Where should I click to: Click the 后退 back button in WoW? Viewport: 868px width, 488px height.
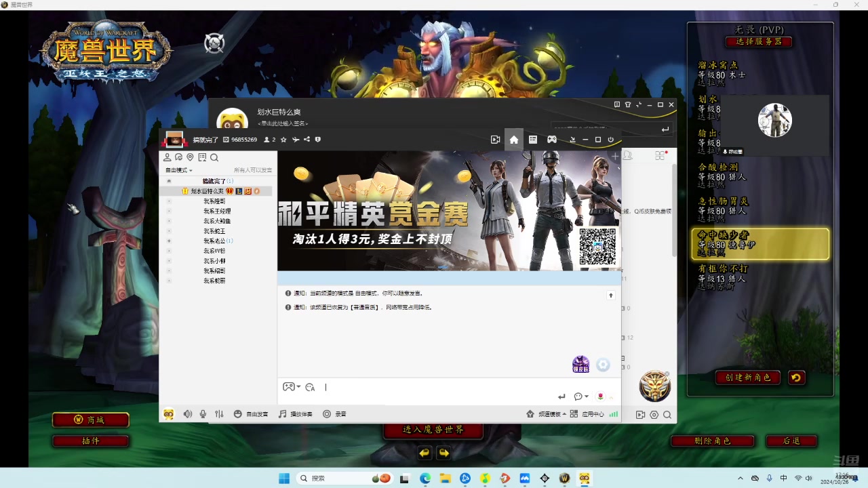pos(791,441)
